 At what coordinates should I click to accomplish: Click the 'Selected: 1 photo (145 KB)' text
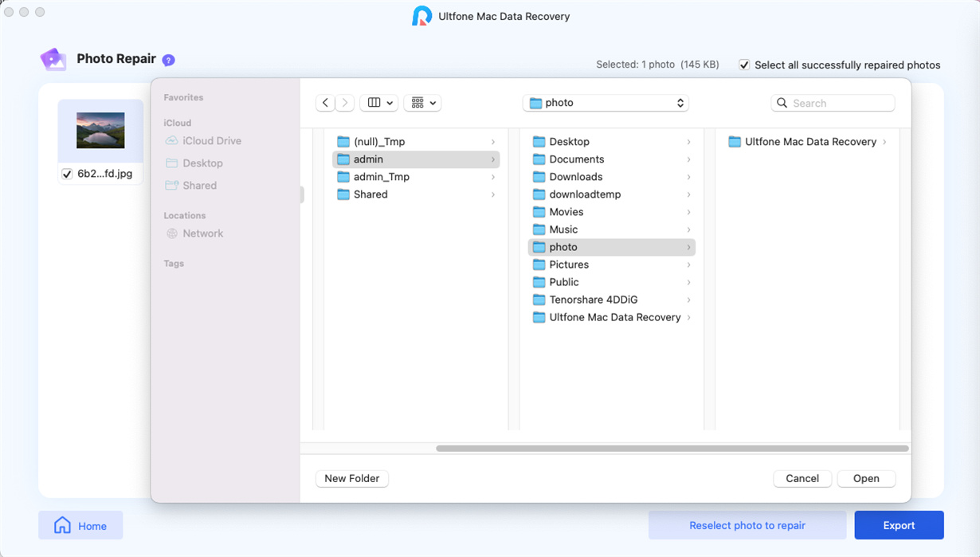point(657,65)
